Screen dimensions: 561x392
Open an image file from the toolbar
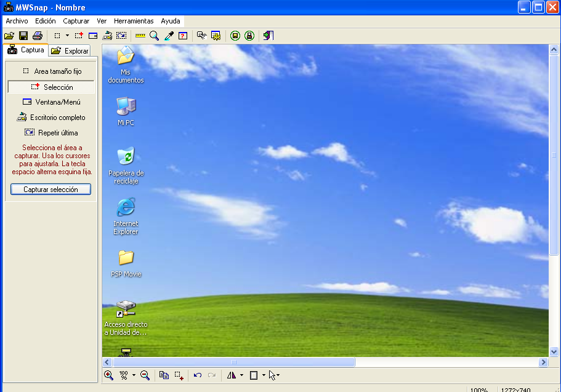point(9,36)
